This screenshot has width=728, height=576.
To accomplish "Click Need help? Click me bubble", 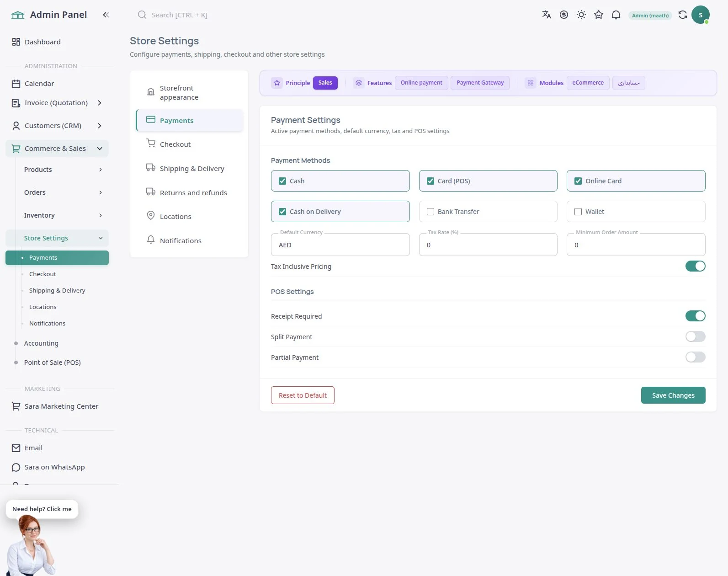I will pos(42,509).
